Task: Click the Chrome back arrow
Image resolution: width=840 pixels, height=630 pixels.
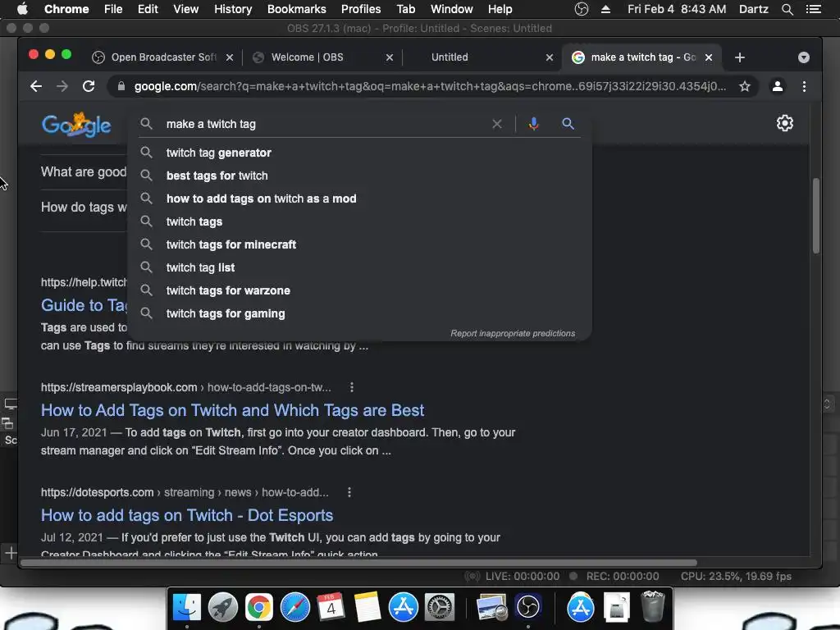Action: pyautogui.click(x=36, y=86)
